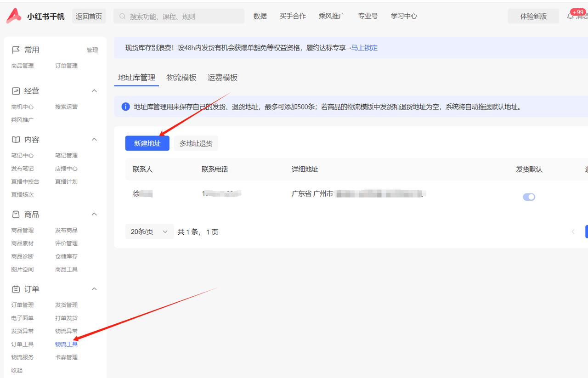Collapse the 经营 section chevron
This screenshot has height=378, width=588.
coord(94,90)
